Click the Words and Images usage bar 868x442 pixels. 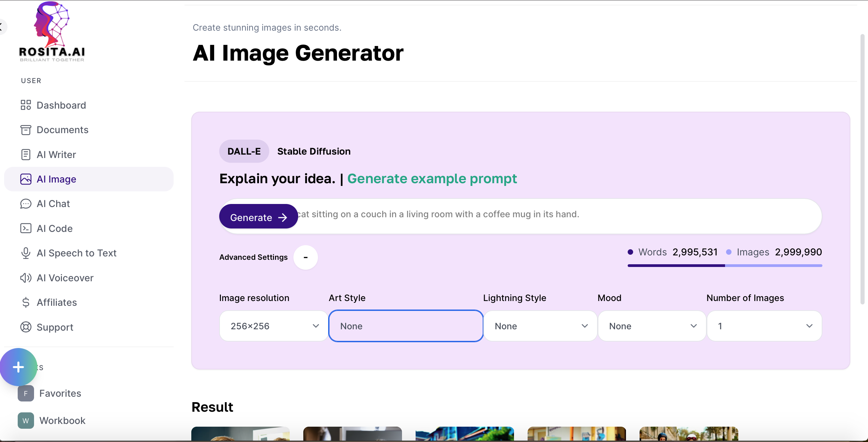coord(725,266)
